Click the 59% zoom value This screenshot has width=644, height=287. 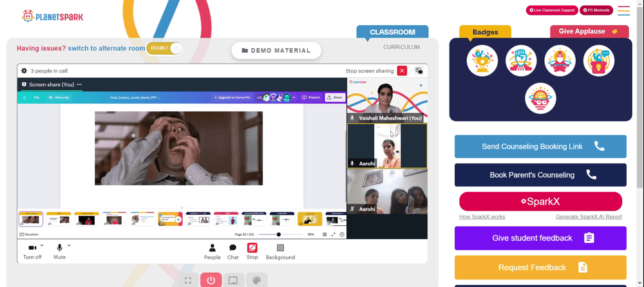point(311,234)
